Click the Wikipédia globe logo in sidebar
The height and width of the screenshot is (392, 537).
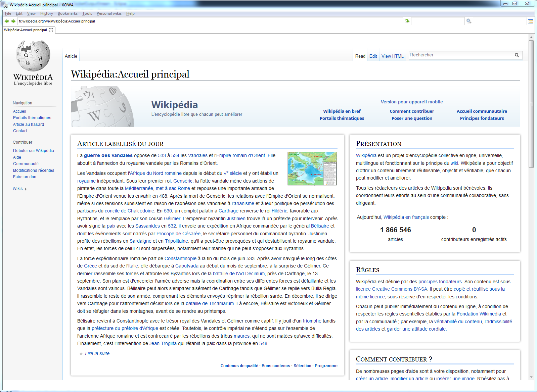33,63
